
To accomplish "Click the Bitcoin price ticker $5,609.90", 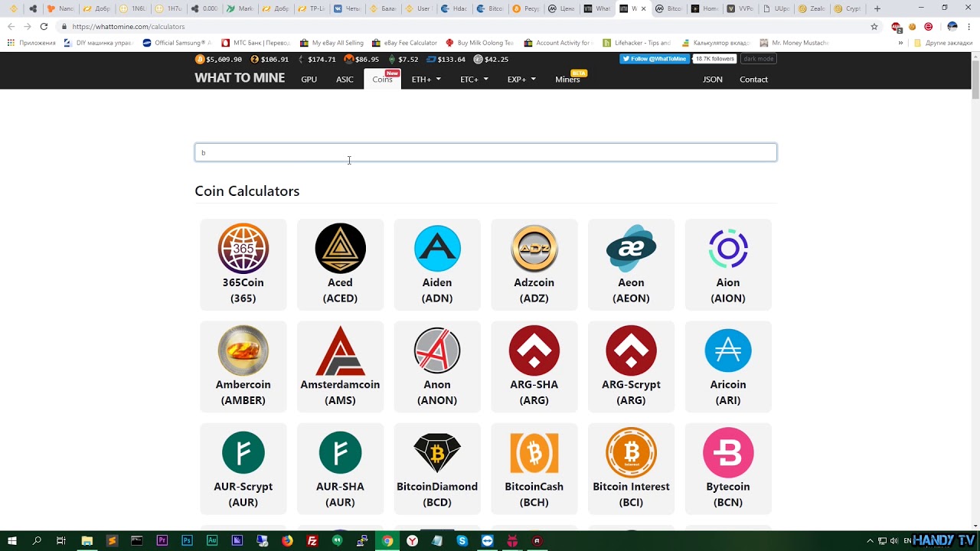I will click(x=219, y=59).
